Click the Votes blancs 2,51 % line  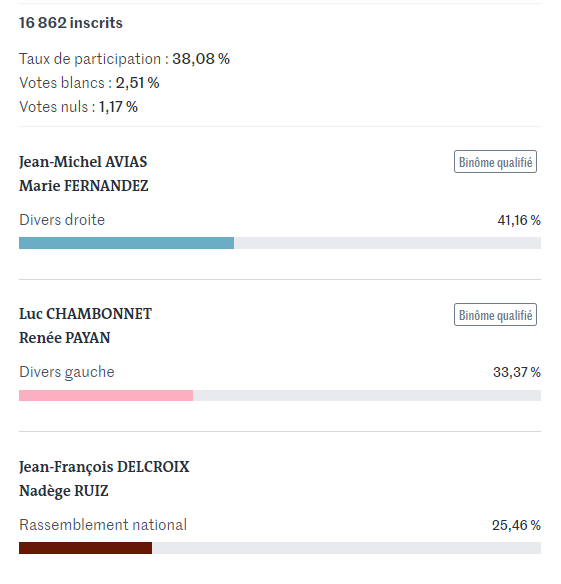coord(89,83)
